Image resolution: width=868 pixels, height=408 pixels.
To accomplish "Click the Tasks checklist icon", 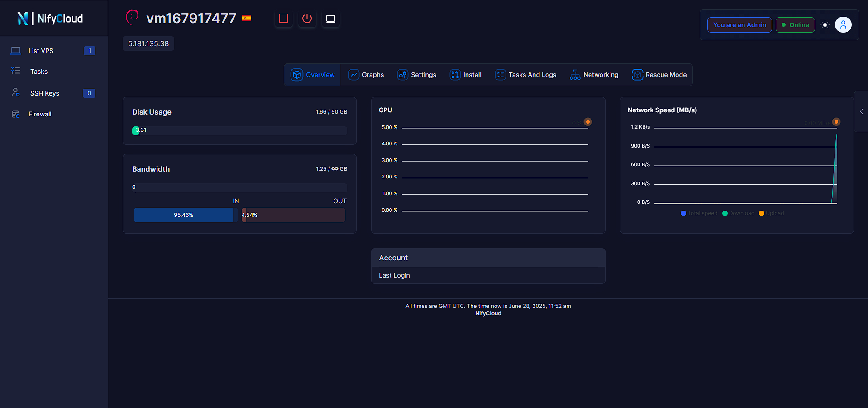I will 16,71.
